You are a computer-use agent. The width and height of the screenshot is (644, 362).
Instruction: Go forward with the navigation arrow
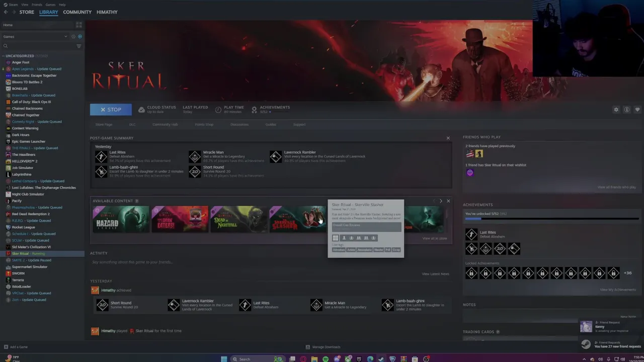coord(14,12)
